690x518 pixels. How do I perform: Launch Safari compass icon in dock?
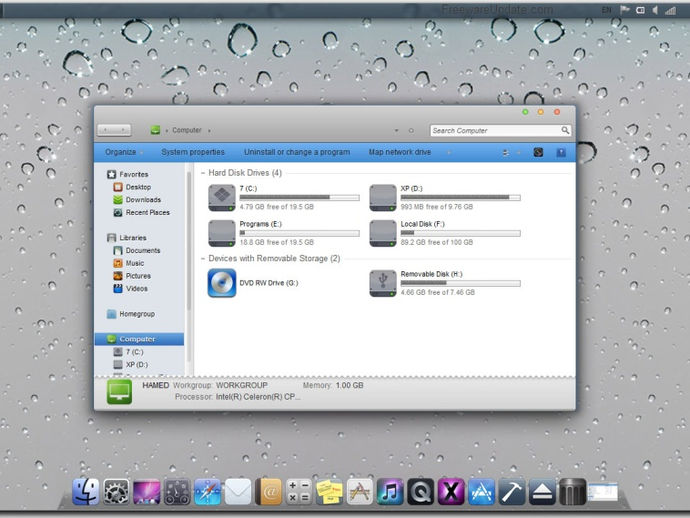coord(207,492)
